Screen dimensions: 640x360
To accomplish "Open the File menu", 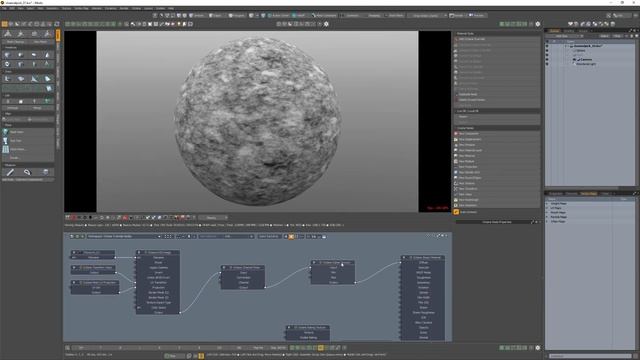I will click(4, 8).
